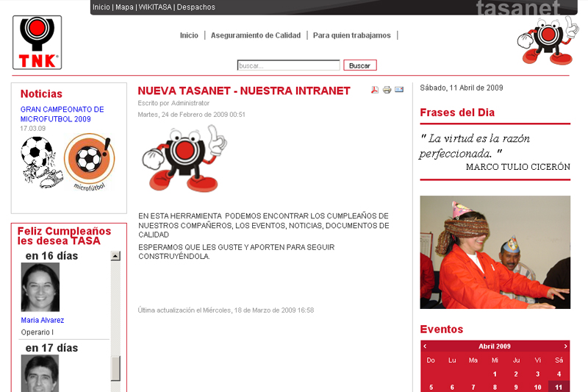Click the Eventos heading
The image size is (588, 392).
(x=442, y=329)
